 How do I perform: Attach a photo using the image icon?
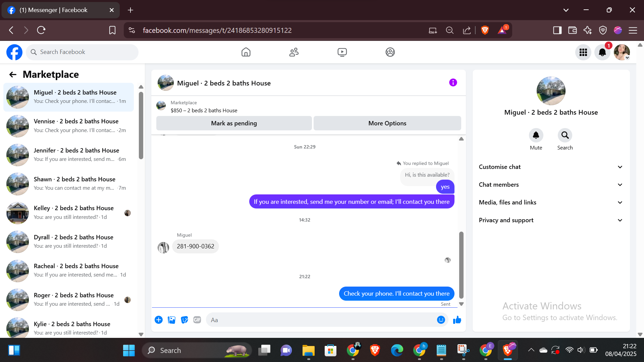coord(172,320)
